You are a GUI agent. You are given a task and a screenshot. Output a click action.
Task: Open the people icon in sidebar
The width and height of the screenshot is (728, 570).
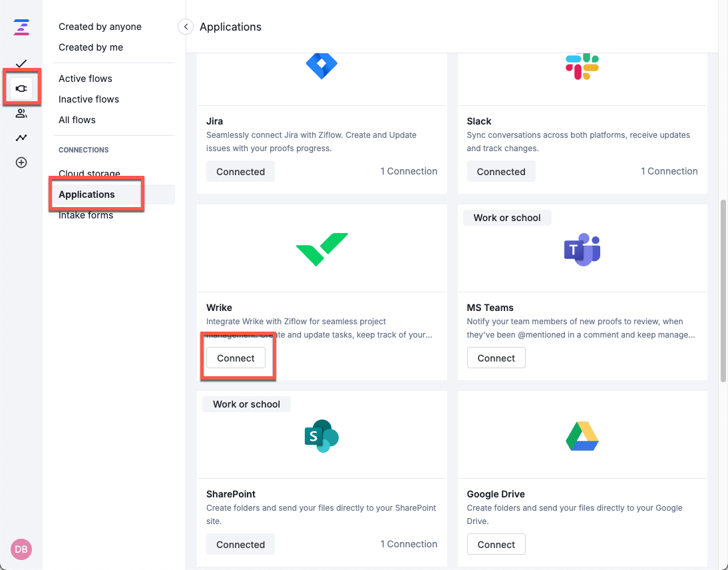tap(21, 113)
